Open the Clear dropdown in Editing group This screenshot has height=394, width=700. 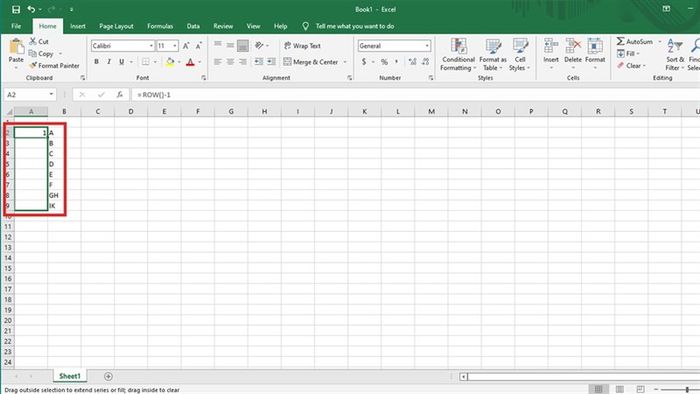[x=631, y=66]
